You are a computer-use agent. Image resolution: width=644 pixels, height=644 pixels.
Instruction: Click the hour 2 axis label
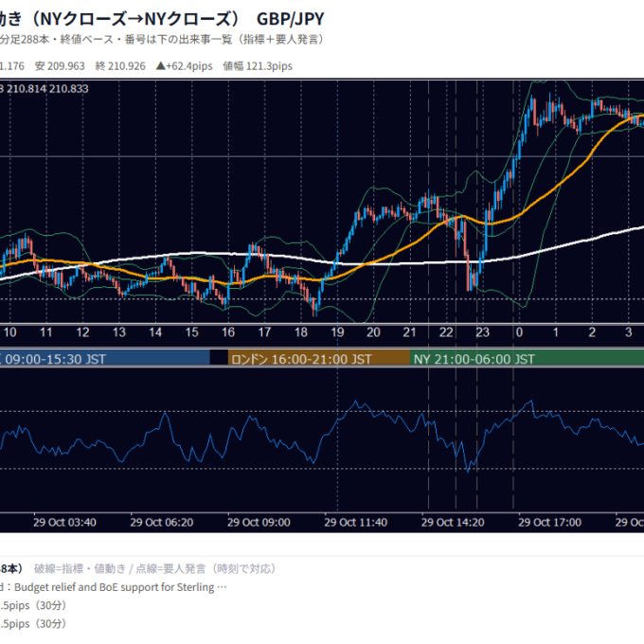592,332
